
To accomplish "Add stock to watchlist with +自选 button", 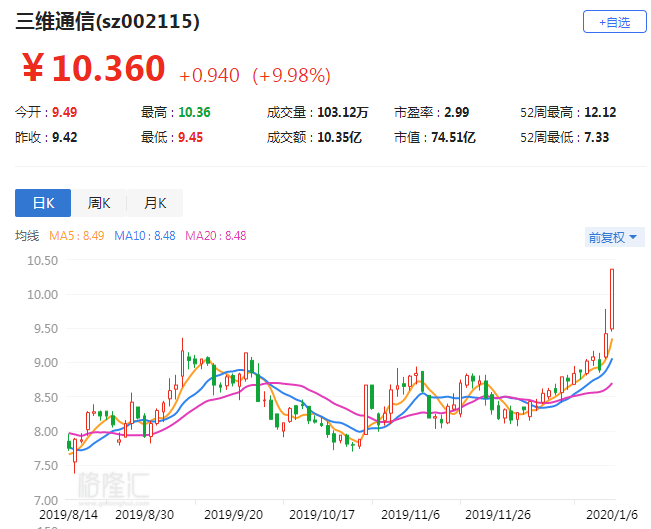I will pos(614,22).
